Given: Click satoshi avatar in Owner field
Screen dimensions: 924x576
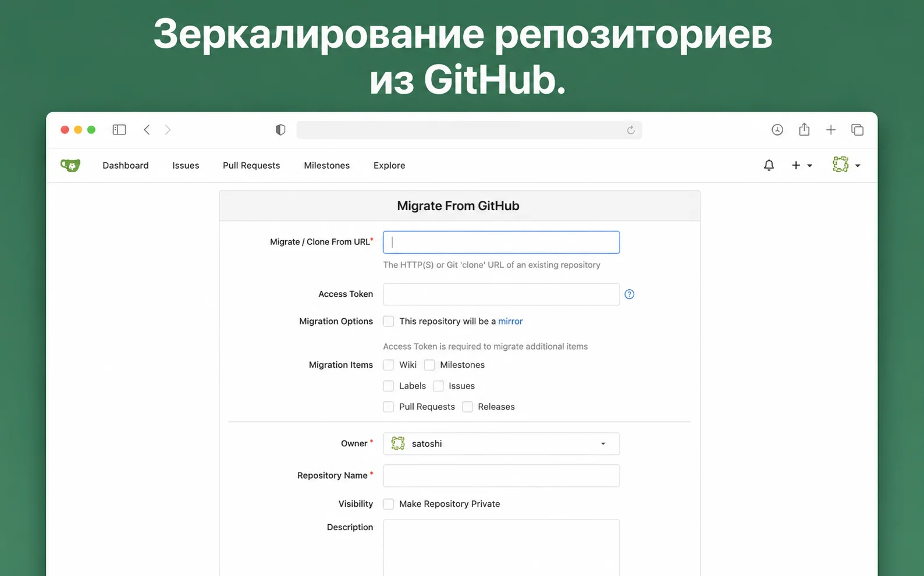Looking at the screenshot, I should tap(398, 443).
